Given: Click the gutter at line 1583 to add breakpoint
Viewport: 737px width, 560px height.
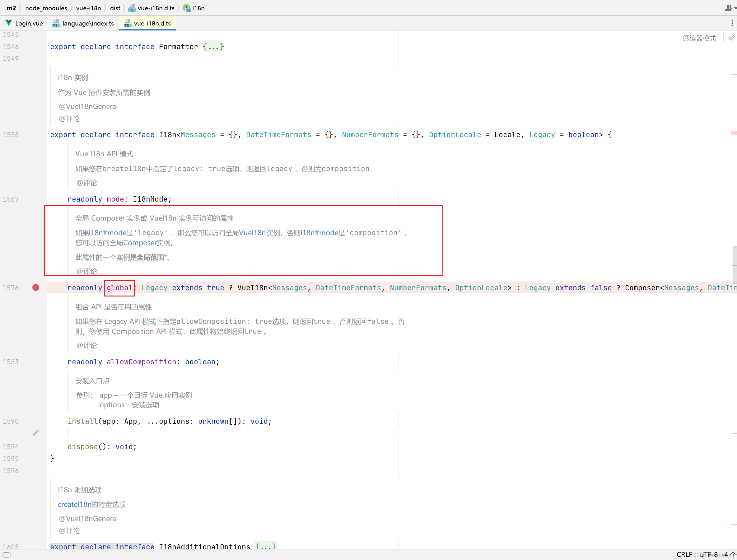Looking at the screenshot, I should (x=36, y=362).
